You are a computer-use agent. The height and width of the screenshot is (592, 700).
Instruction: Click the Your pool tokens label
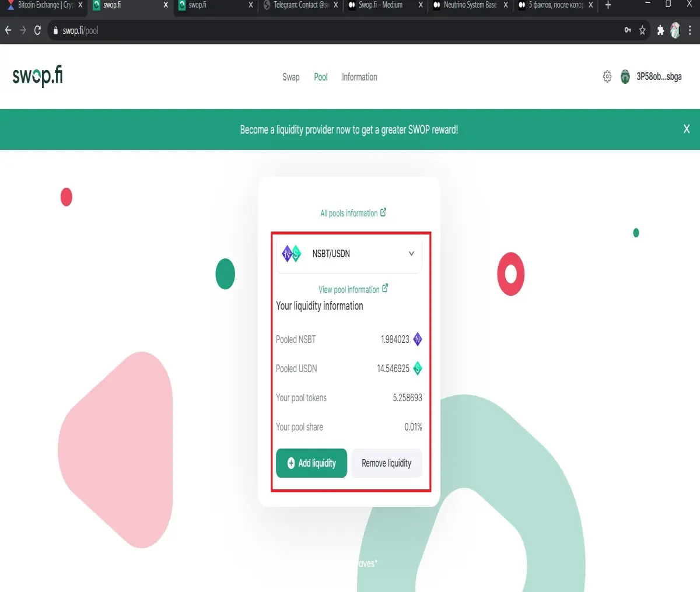pos(301,398)
